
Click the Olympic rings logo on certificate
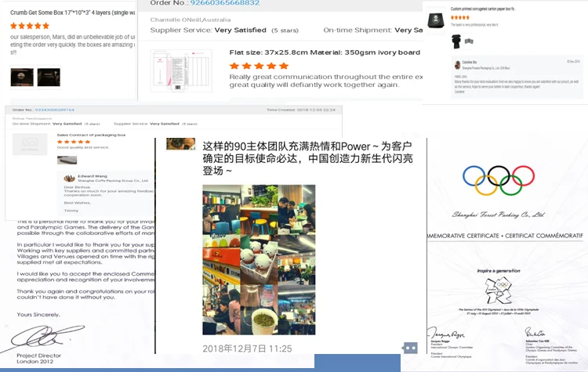[498, 180]
